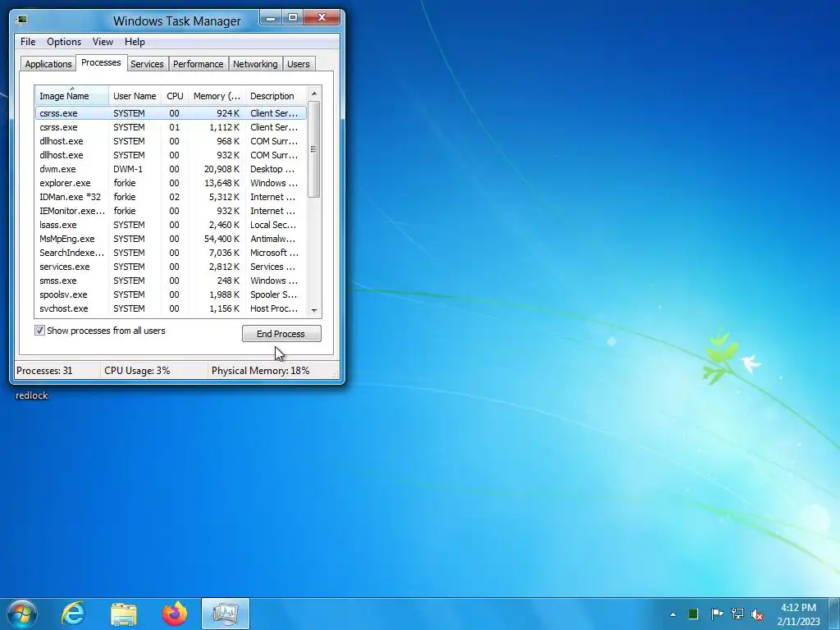Select the Processes tab
840x630 pixels.
point(101,62)
